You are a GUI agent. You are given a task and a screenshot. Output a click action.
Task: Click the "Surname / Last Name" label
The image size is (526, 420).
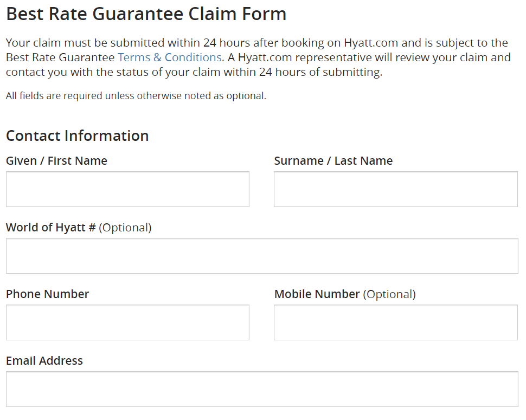tap(333, 161)
